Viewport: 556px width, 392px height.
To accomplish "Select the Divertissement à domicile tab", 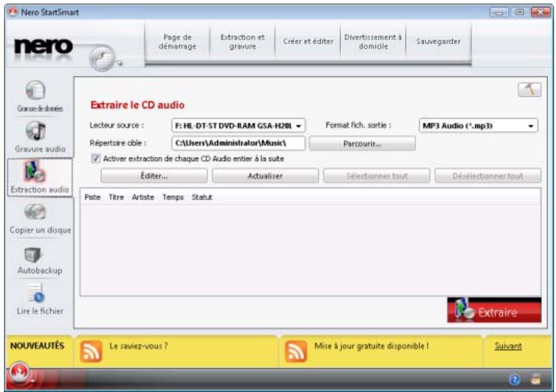I will pos(373,42).
